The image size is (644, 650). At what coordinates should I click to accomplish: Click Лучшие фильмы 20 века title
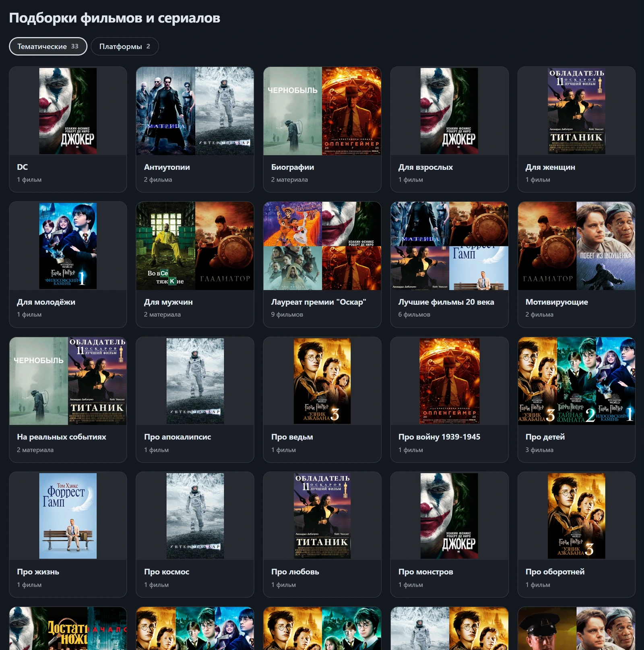point(446,302)
